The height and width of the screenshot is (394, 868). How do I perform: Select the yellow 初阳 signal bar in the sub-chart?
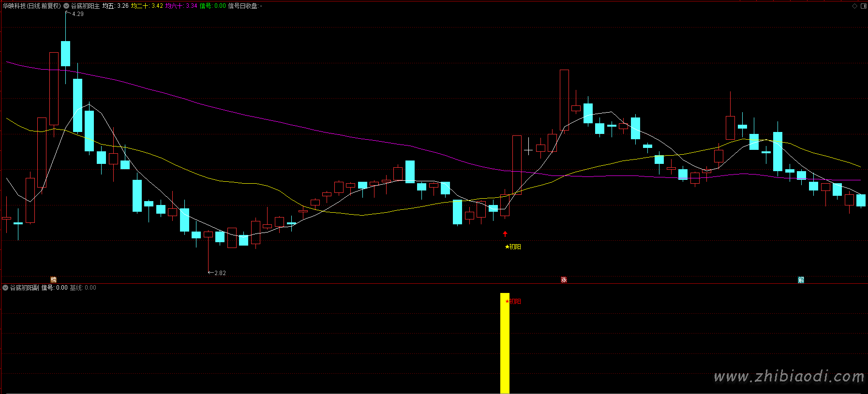tap(505, 343)
